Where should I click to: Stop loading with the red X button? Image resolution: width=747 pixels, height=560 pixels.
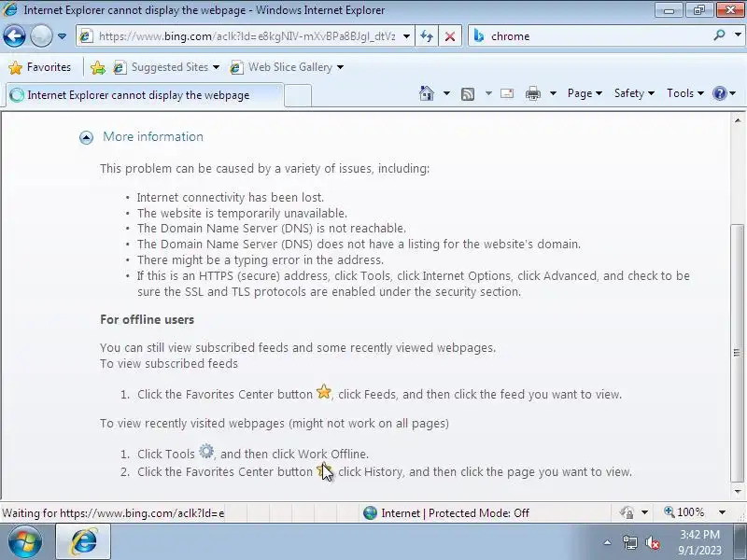click(x=450, y=36)
